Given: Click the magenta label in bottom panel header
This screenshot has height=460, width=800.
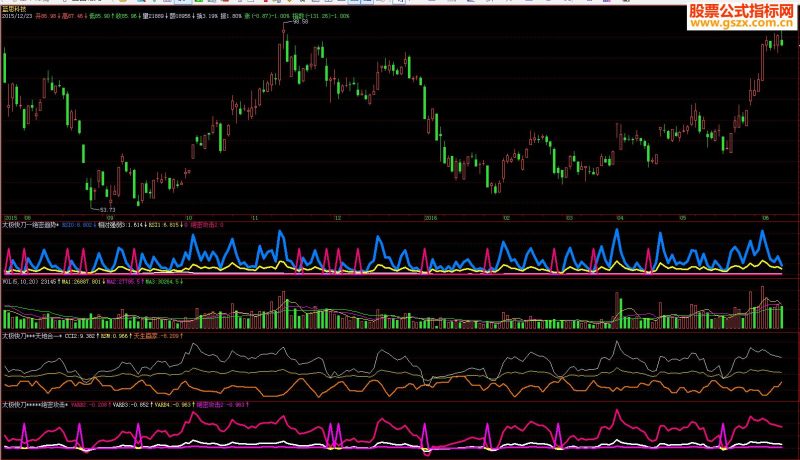Looking at the screenshot, I should tap(221, 404).
